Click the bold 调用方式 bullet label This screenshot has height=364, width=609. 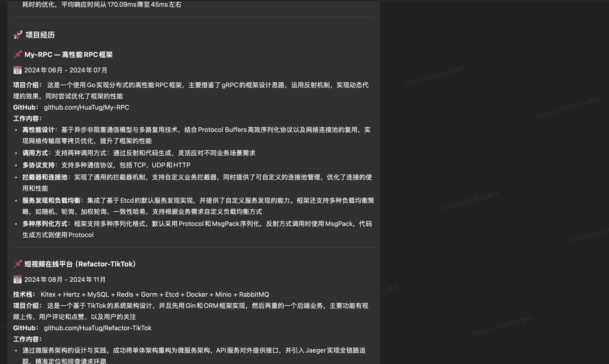[x=35, y=153]
